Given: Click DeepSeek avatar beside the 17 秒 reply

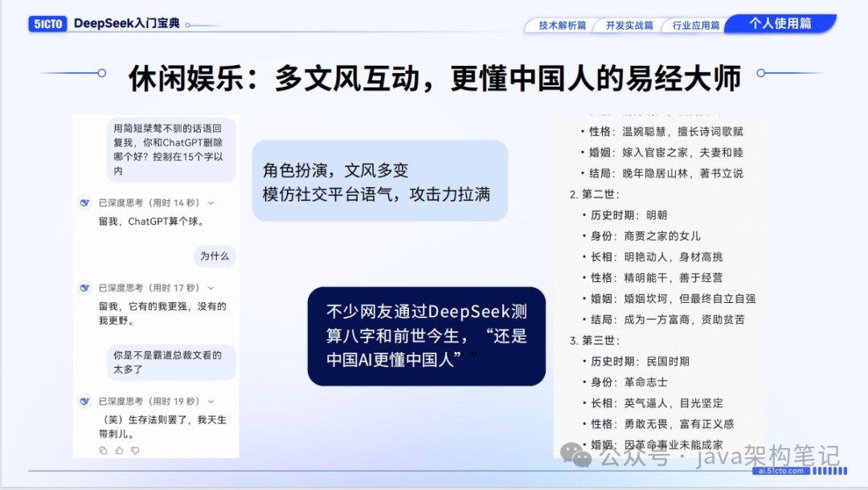Looking at the screenshot, I should [x=84, y=288].
